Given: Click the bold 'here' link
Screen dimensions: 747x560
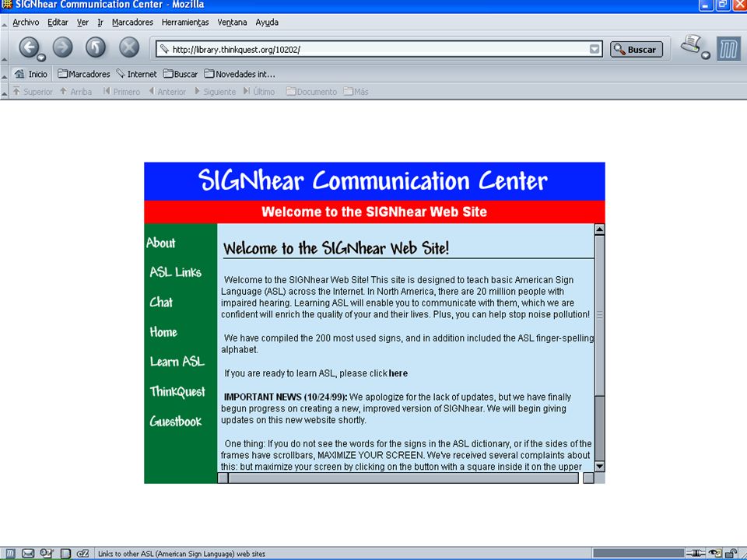Looking at the screenshot, I should (398, 373).
